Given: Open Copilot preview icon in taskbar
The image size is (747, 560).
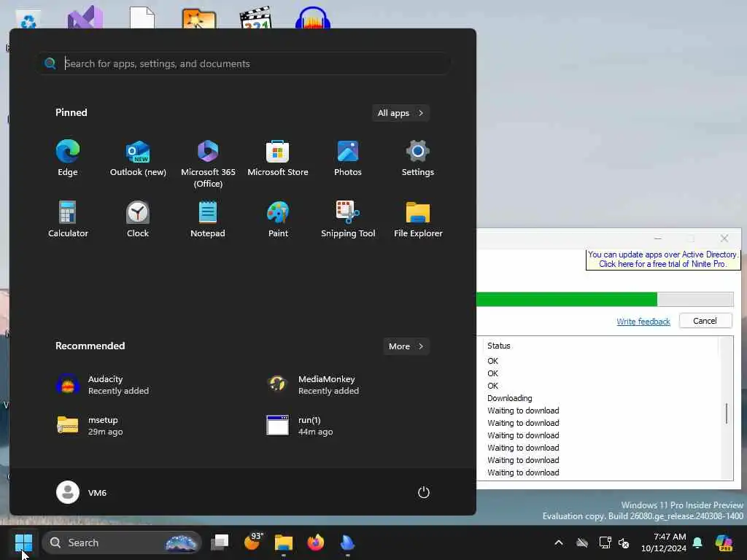Looking at the screenshot, I should tap(724, 542).
